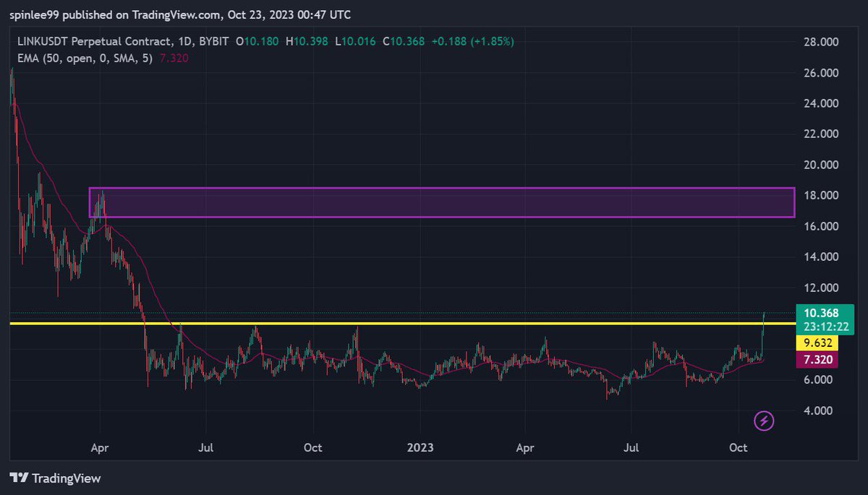Click the open price value O10.180
The width and height of the screenshot is (868, 495).
[258, 42]
